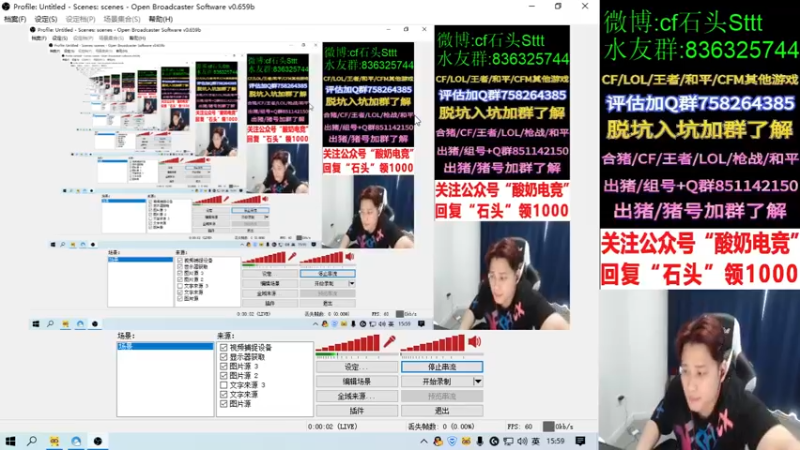This screenshot has width=800, height=450.
Task: Expand dropdown arrow beside 开始录制
Action: [x=478, y=381]
